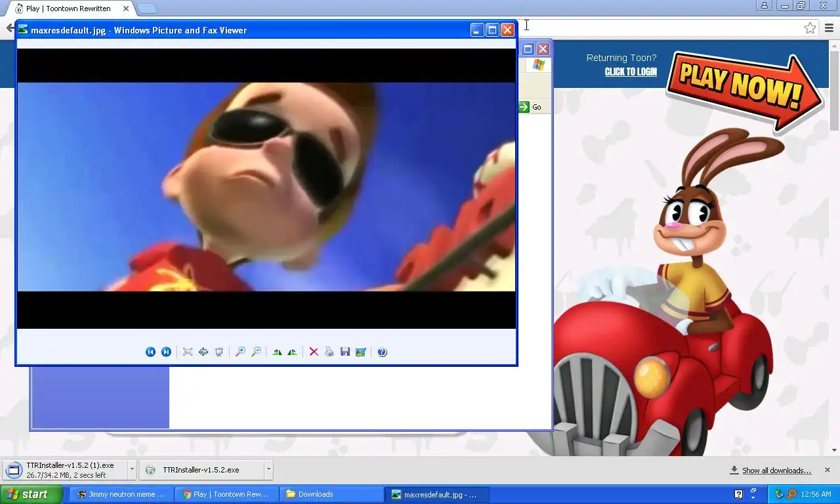Go to the next image in Picture Viewer
840x504 pixels.
[166, 352]
